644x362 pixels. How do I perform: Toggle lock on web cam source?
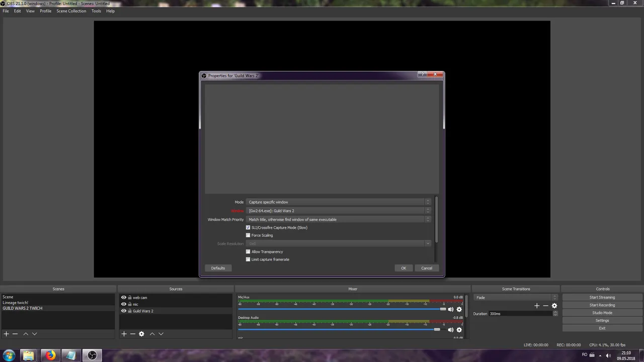click(130, 298)
